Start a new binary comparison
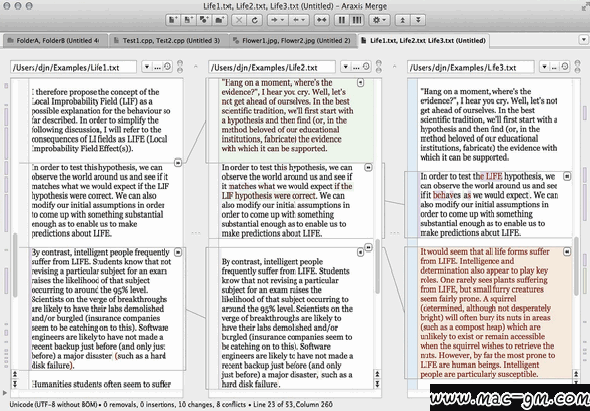The width and height of the screenshot is (590, 411). coord(188,20)
